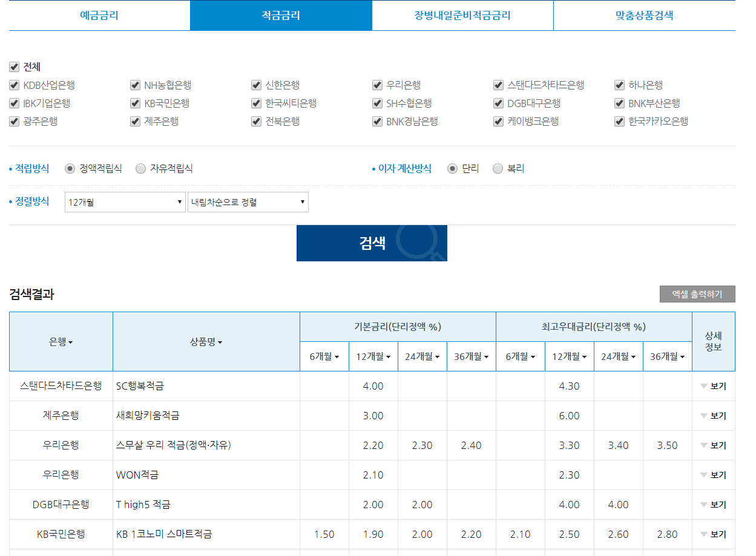
Task: Toggle the 우리은행 checkbox
Action: [x=377, y=85]
